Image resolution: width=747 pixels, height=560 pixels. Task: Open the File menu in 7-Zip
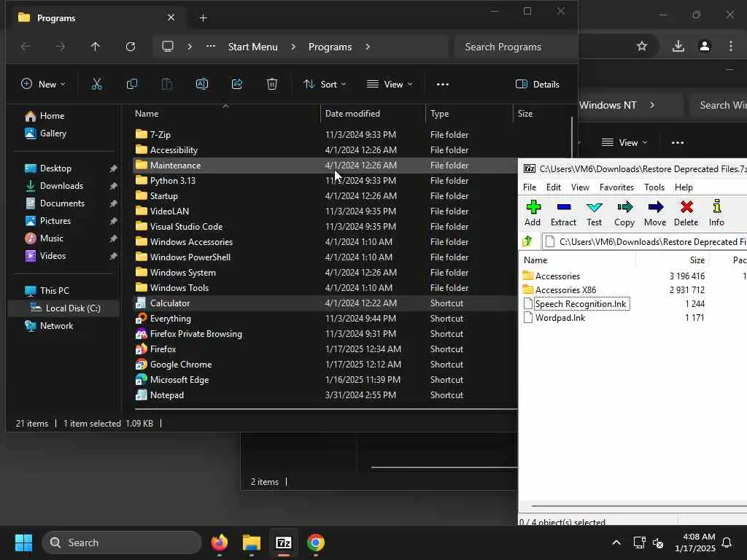pyautogui.click(x=530, y=187)
